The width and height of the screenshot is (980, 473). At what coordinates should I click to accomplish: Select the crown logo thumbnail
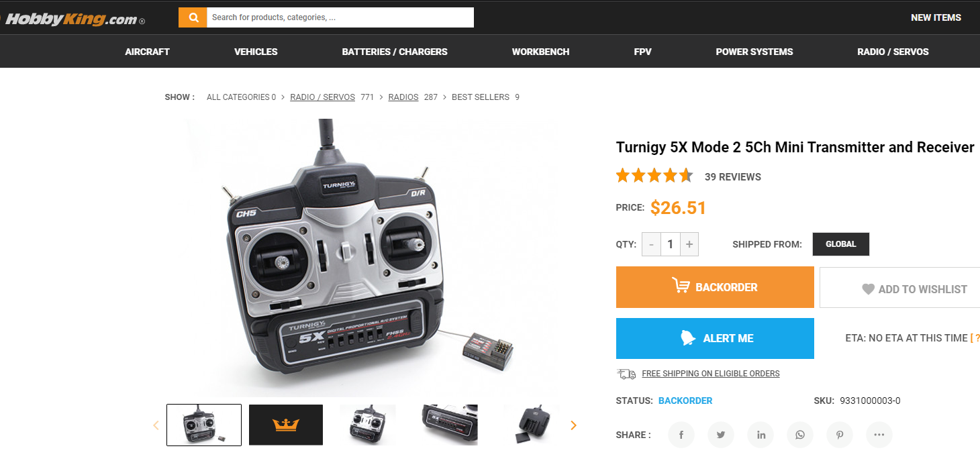click(286, 425)
